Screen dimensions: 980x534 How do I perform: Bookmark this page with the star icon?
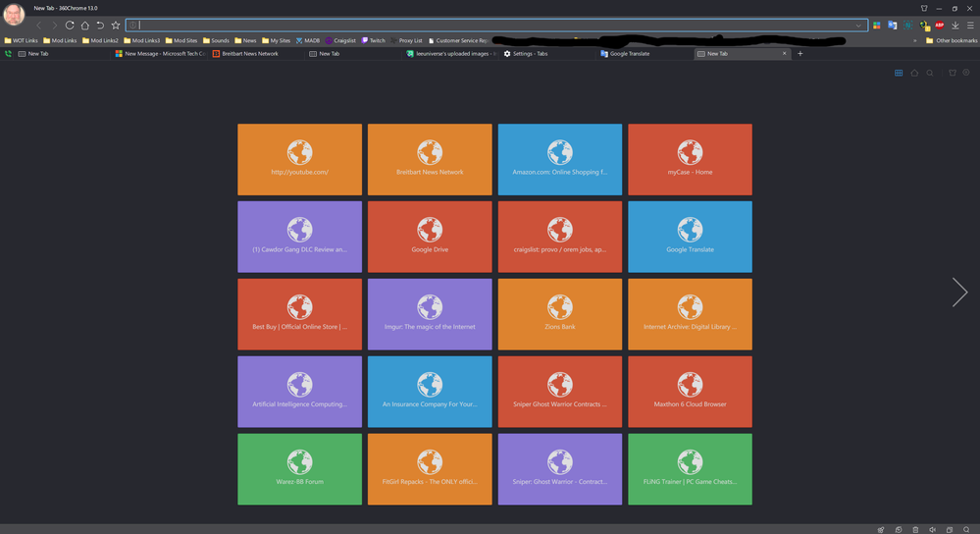[x=116, y=25]
